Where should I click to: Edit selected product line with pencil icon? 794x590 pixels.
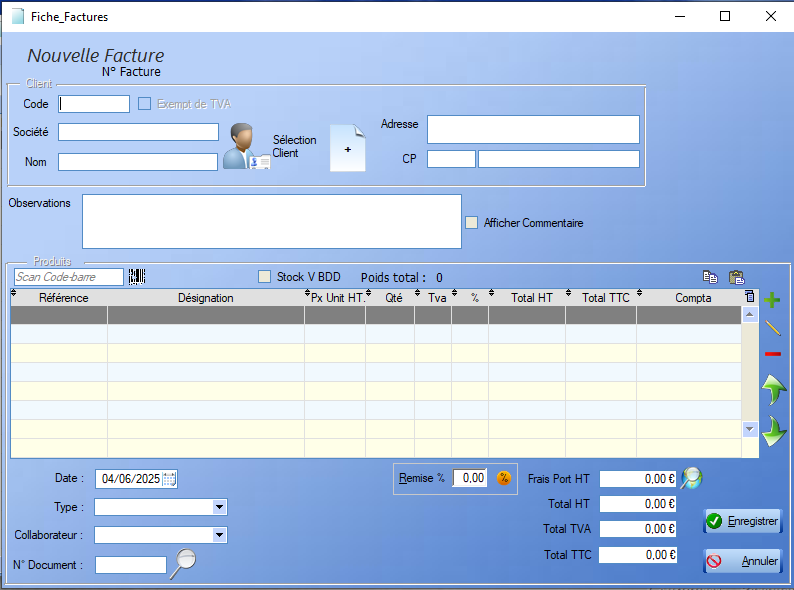(773, 328)
